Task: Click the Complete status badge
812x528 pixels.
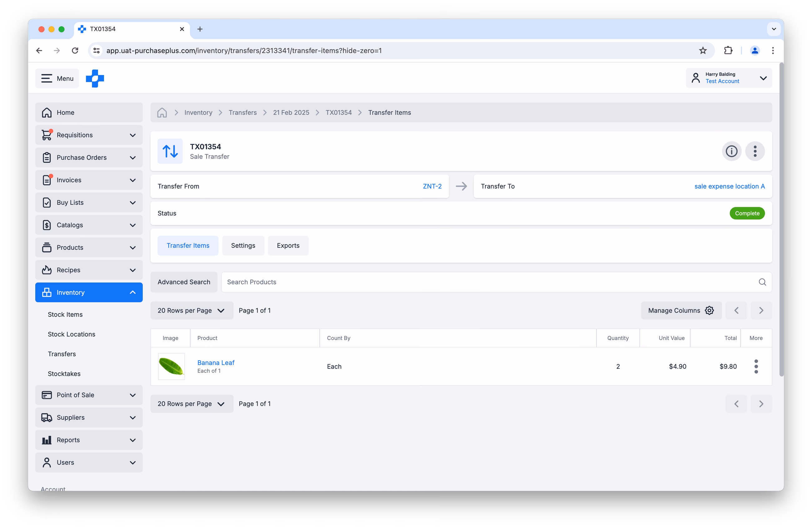Action: [747, 213]
